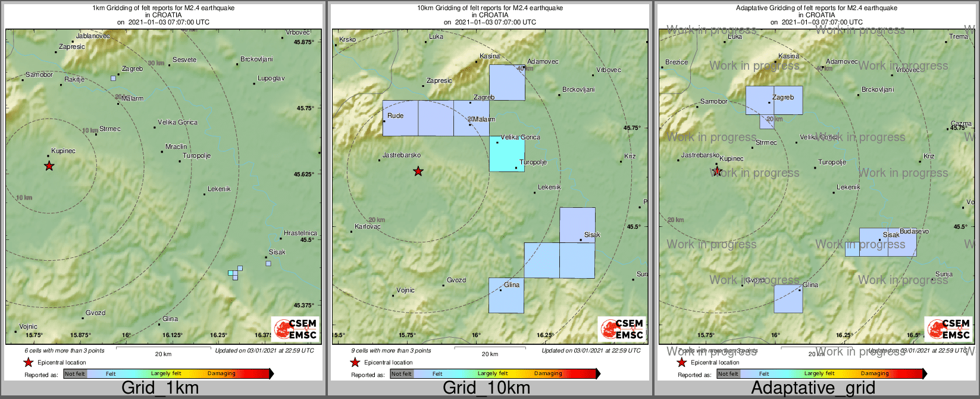
Task: Click the Cazma label in Adaptative_grid map
Action: pos(961,123)
